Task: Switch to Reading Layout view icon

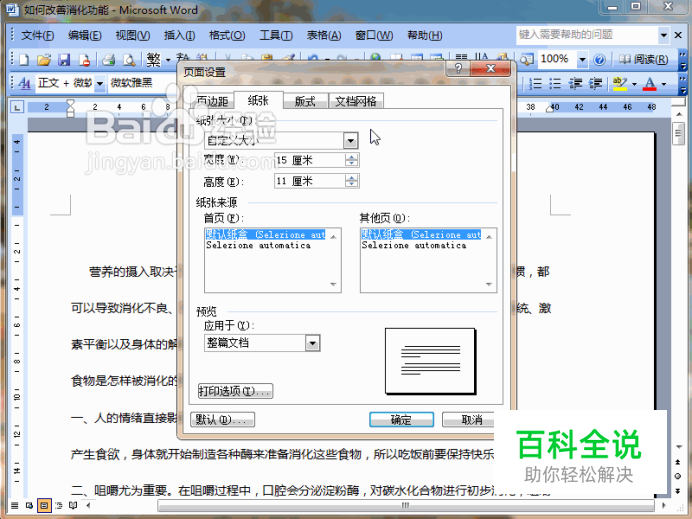Action: pyautogui.click(x=73, y=506)
